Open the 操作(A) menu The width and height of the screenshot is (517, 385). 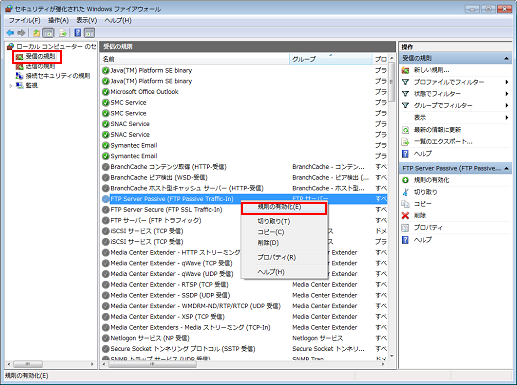58,20
